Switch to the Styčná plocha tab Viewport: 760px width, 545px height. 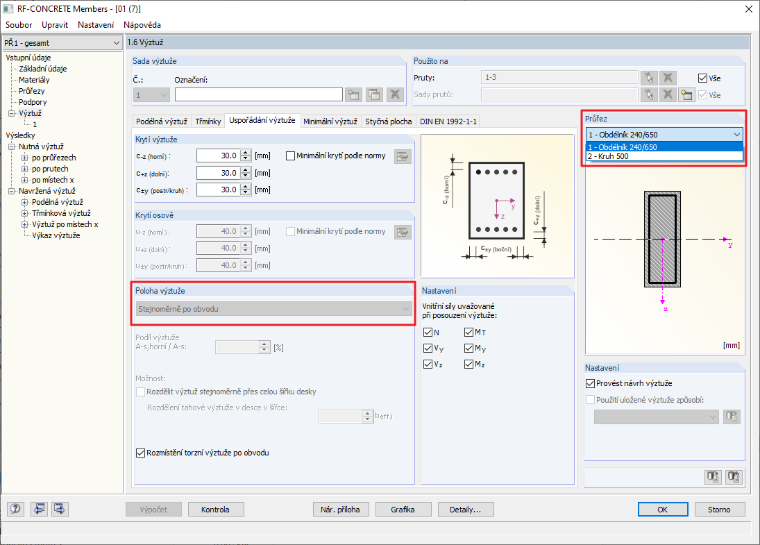click(x=388, y=121)
